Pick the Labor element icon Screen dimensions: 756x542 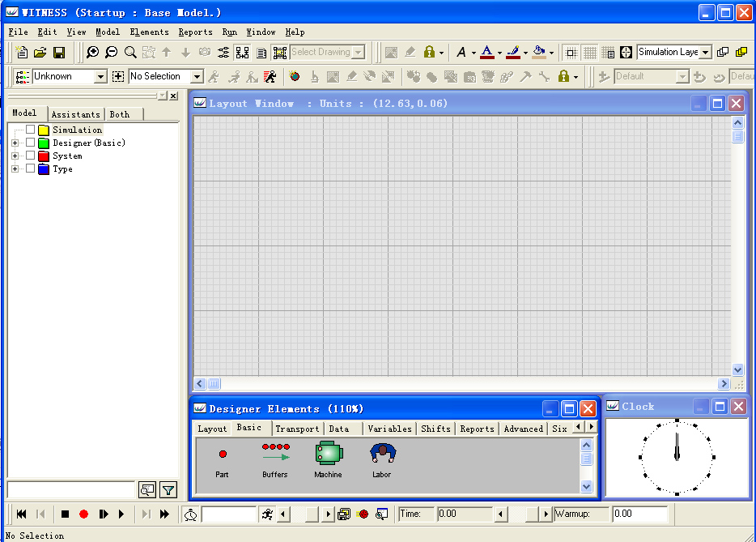click(381, 453)
